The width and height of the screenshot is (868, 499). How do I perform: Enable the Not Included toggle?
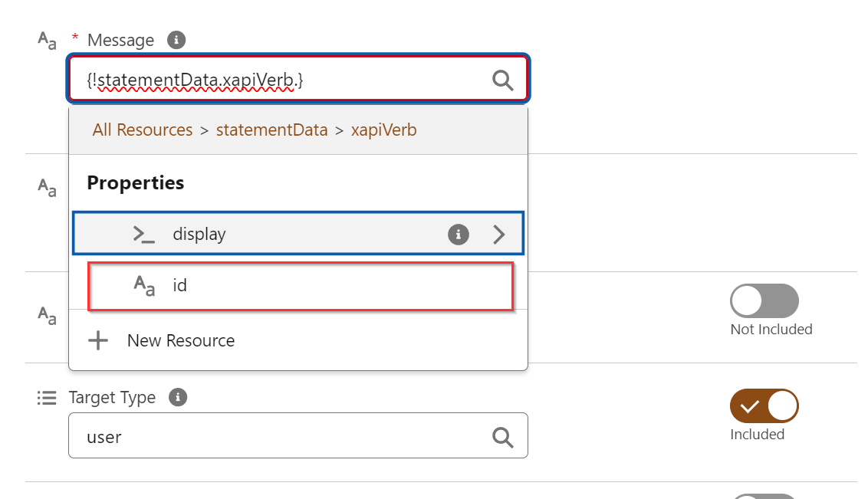coord(764,301)
